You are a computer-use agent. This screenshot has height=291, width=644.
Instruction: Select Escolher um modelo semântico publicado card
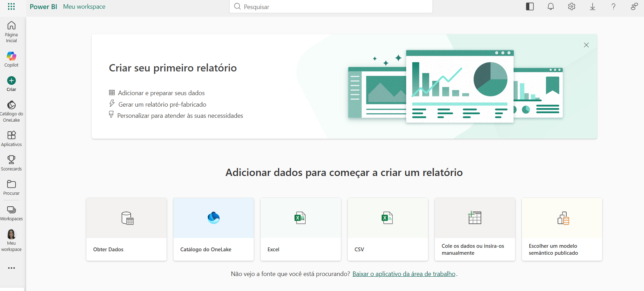coord(562,229)
